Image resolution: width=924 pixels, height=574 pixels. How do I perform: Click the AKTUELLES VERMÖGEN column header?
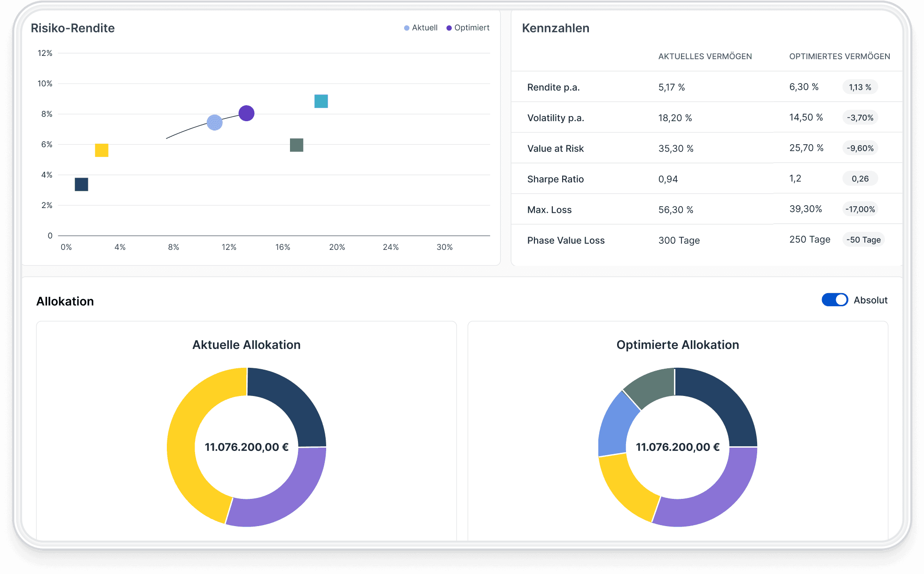point(705,56)
